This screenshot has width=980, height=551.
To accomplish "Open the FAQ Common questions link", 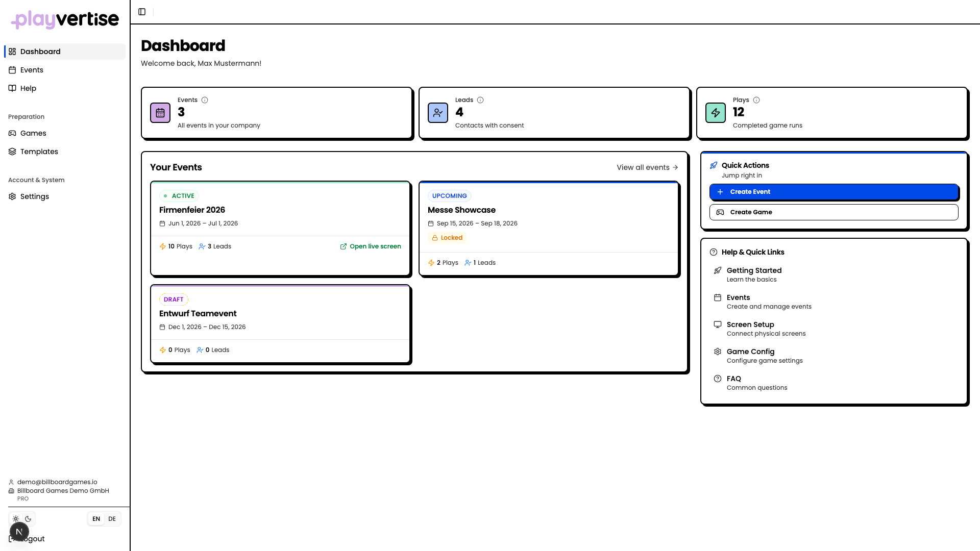I will pos(834,383).
